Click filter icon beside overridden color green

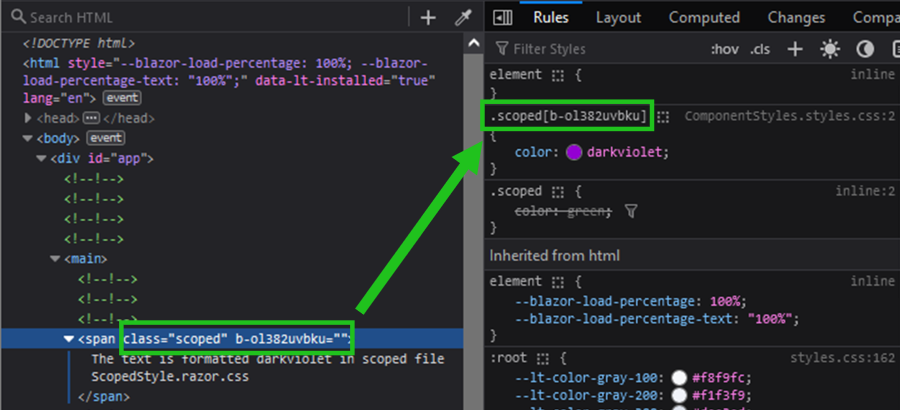pos(631,212)
